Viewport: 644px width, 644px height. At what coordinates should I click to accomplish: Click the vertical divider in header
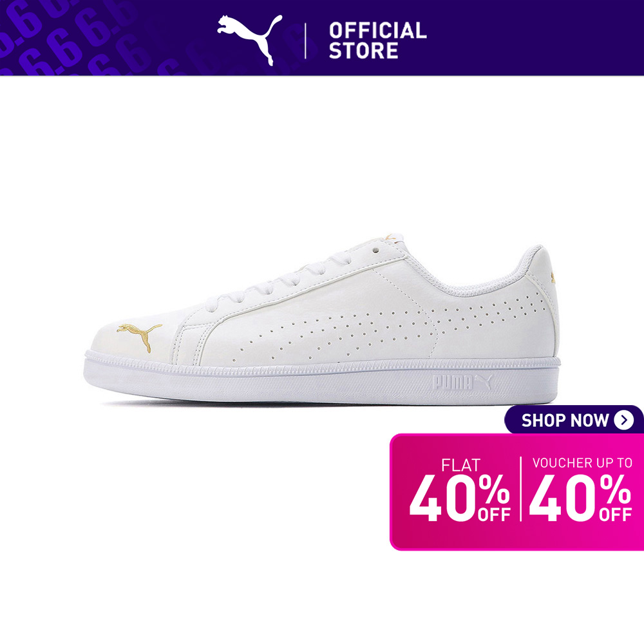[305, 41]
